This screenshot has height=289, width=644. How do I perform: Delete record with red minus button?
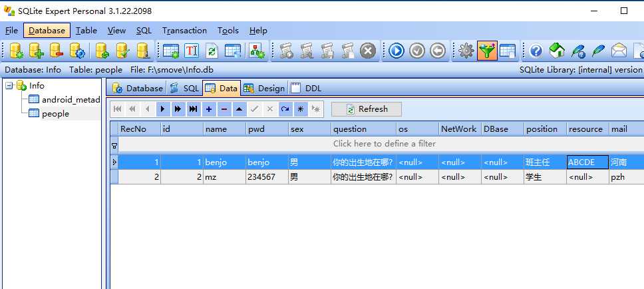coord(224,109)
